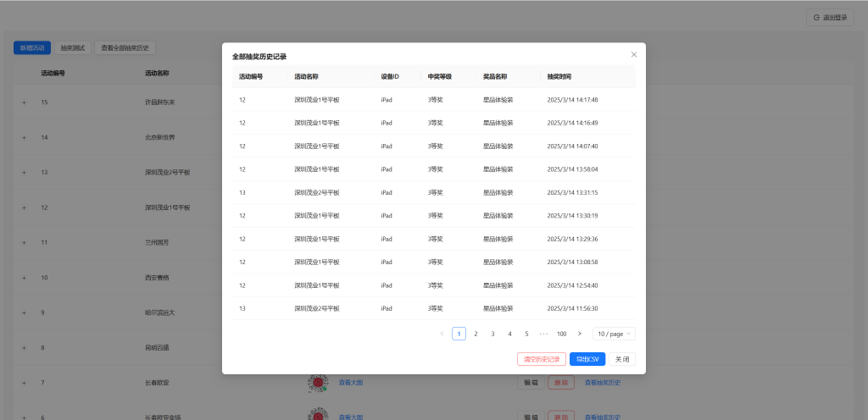
Task: Expand row 15 许昌胖东来 plus icon
Action: click(x=24, y=102)
